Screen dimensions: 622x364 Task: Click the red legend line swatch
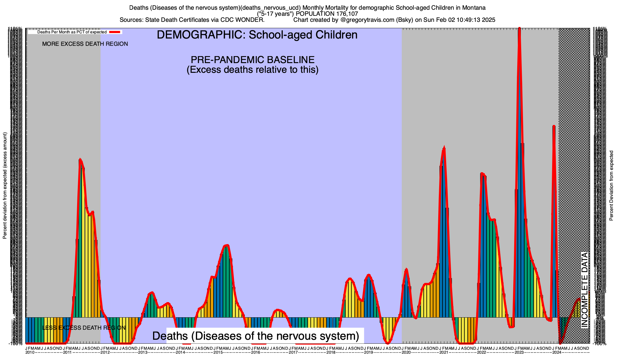point(115,32)
